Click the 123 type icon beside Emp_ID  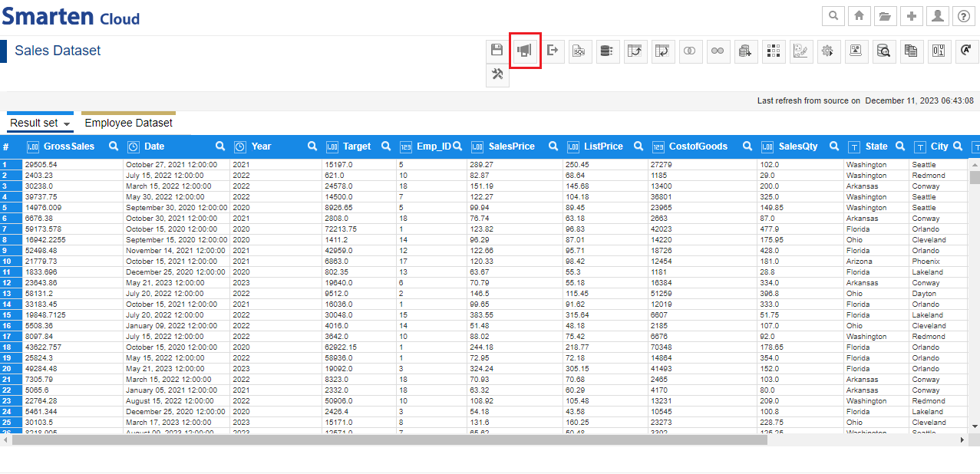tap(406, 146)
